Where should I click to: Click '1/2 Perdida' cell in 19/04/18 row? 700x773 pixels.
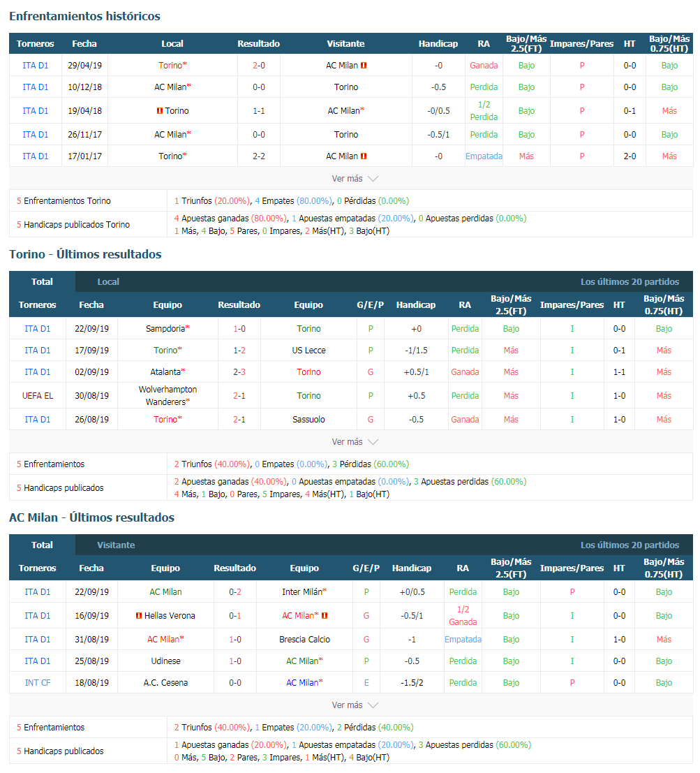pos(484,110)
